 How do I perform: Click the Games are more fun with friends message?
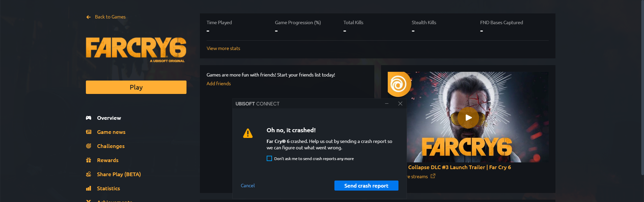click(x=271, y=75)
